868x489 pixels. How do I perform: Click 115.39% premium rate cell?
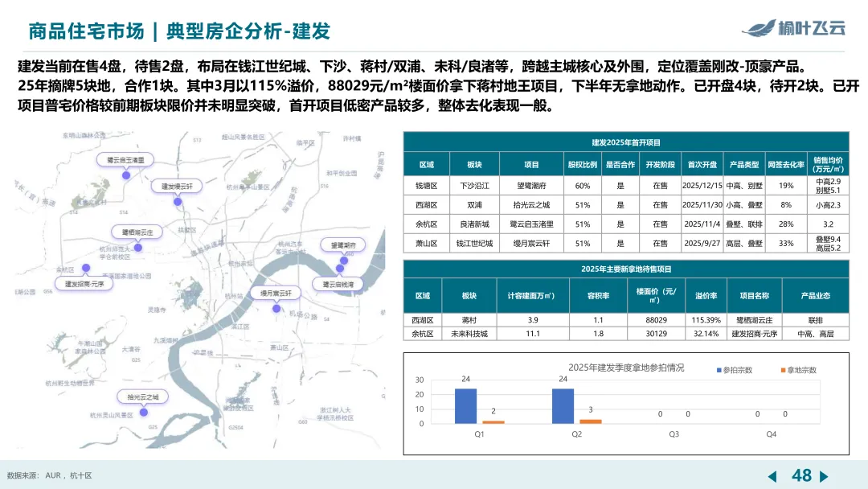706,320
